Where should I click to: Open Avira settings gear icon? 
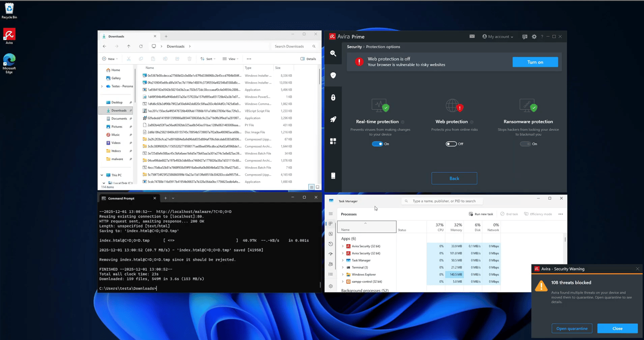click(534, 37)
